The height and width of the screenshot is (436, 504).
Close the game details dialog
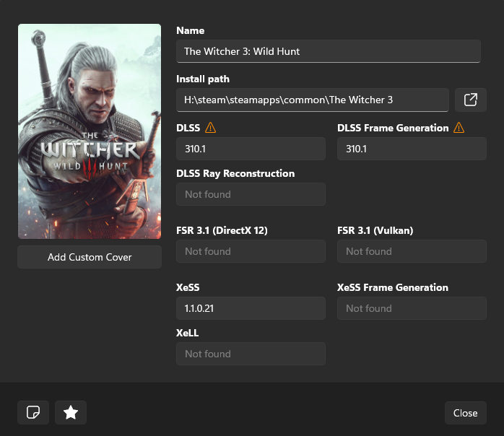465,413
